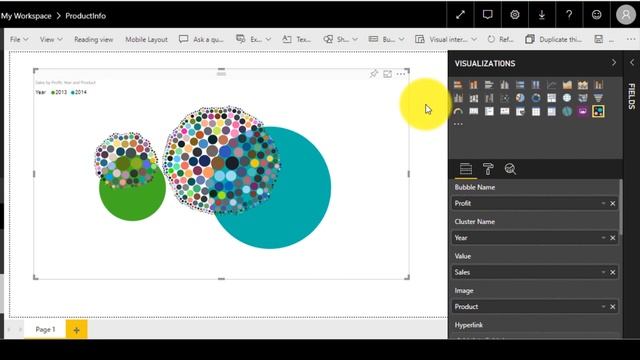This screenshot has height=360, width=640.
Task: Open the download menu
Action: coord(542,15)
